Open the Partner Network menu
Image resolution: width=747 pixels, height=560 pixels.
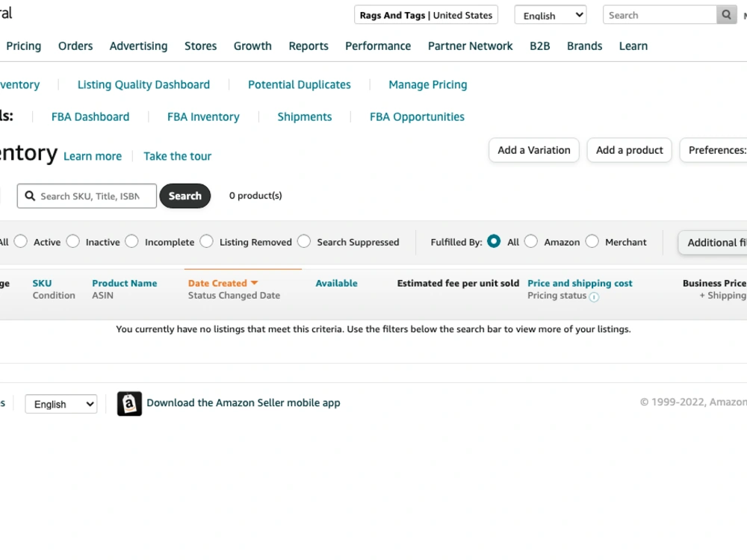click(x=470, y=46)
